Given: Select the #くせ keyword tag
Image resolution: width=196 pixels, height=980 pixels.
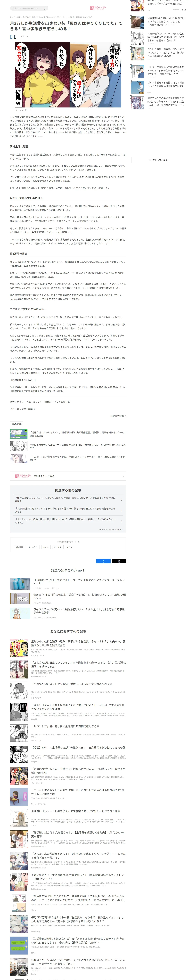Looking at the screenshot, I should click(x=46, y=547).
